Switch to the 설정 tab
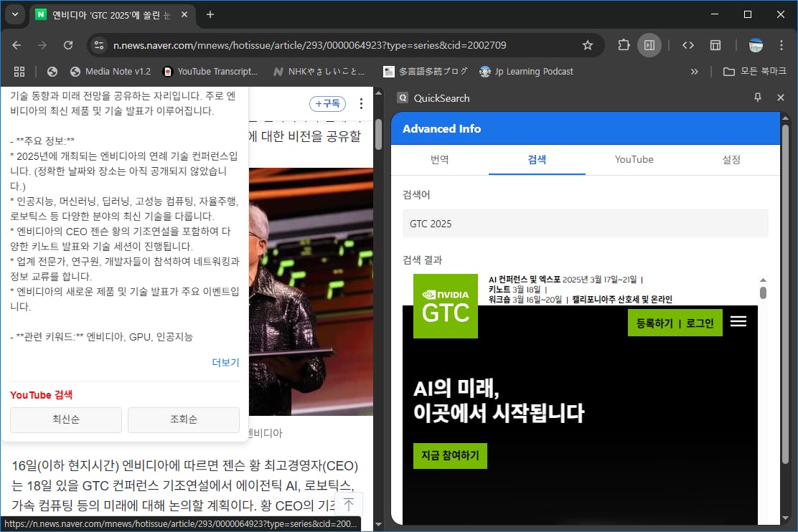This screenshot has height=532, width=798. tap(731, 160)
